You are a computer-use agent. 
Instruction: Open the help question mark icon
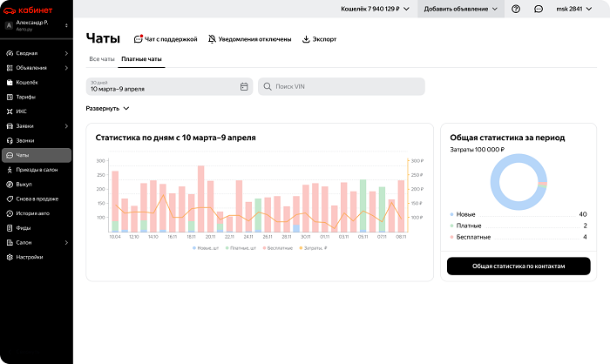tap(516, 9)
